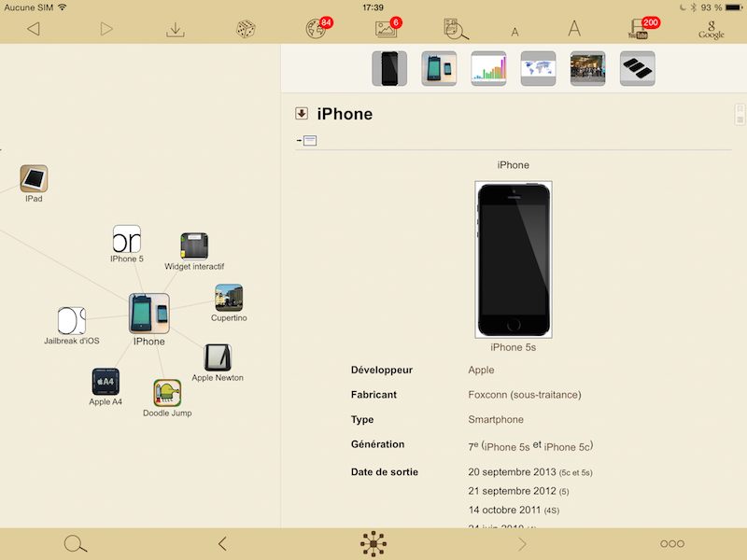Tap the 20 septembre 2013 date
This screenshot has width=747, height=560.
click(512, 472)
